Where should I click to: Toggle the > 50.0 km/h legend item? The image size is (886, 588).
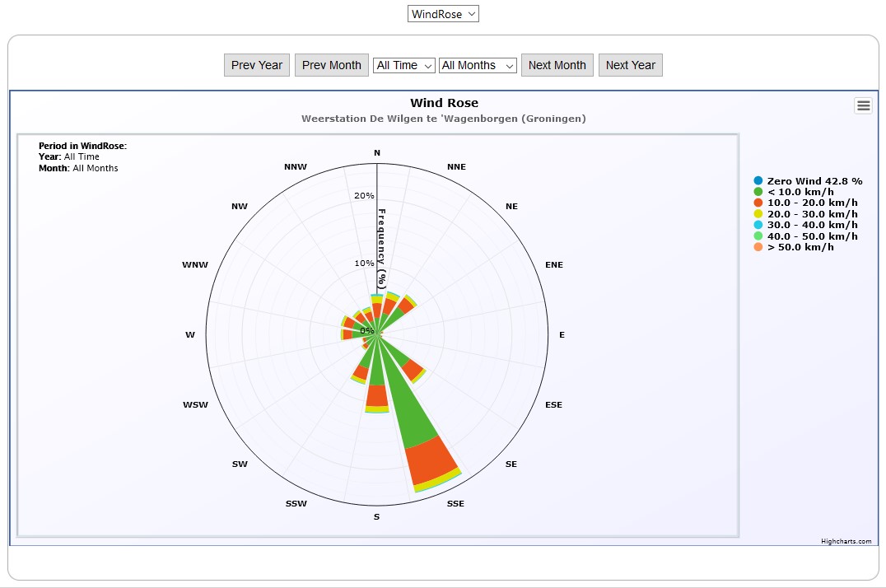coord(800,247)
